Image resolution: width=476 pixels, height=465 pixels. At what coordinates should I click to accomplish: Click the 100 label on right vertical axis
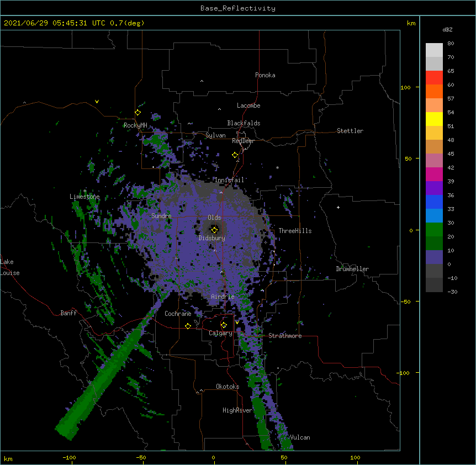coord(405,87)
